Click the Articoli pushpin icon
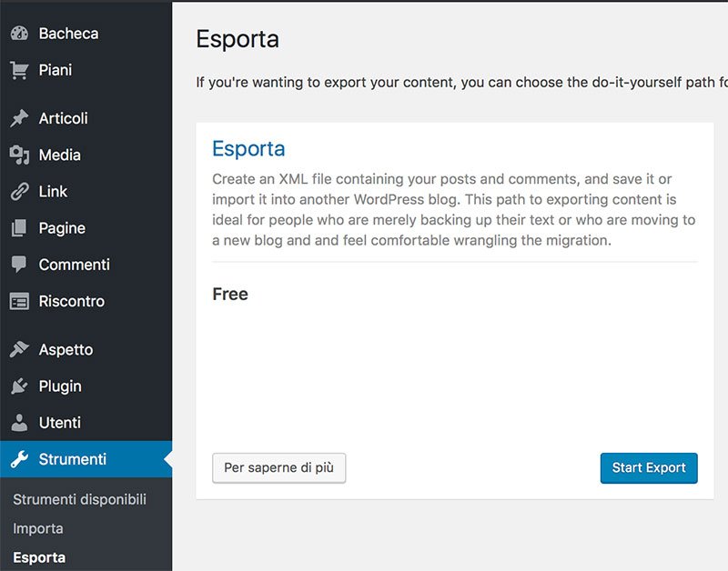 [19, 118]
